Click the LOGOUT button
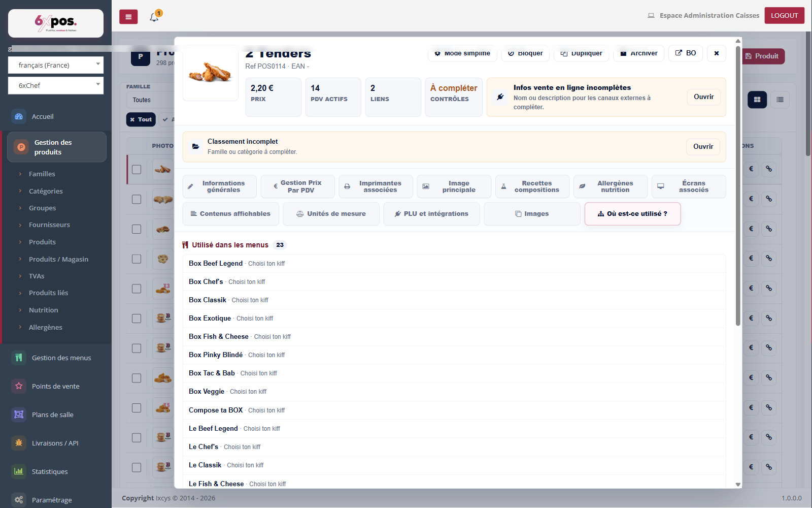This screenshot has width=812, height=508. 784,15
